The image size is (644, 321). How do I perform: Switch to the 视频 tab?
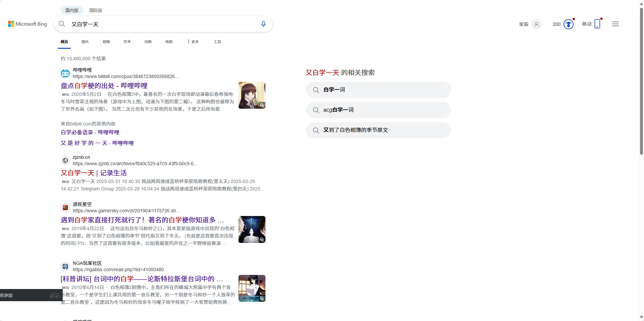(x=106, y=42)
